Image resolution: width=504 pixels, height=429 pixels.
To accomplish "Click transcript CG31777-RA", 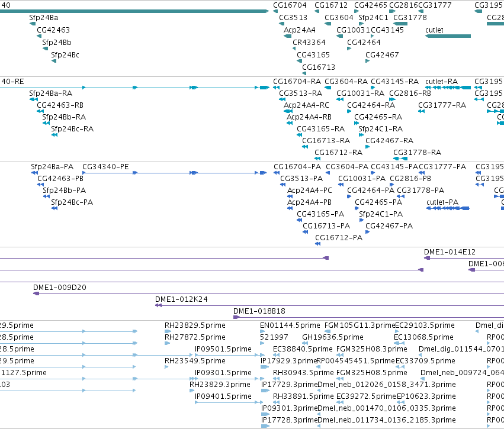I will (x=442, y=105).
